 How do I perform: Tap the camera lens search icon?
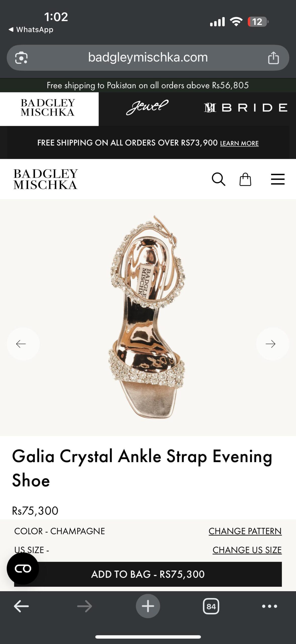tap(21, 58)
